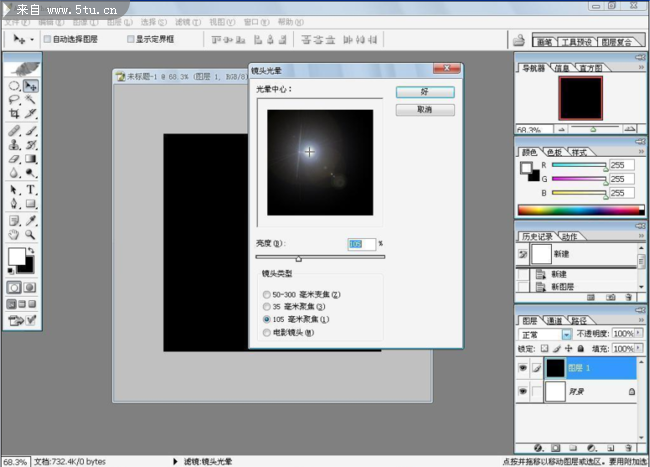Click the 亮度 brightness percentage input field
Viewport: 650px width, 467px height.
360,244
